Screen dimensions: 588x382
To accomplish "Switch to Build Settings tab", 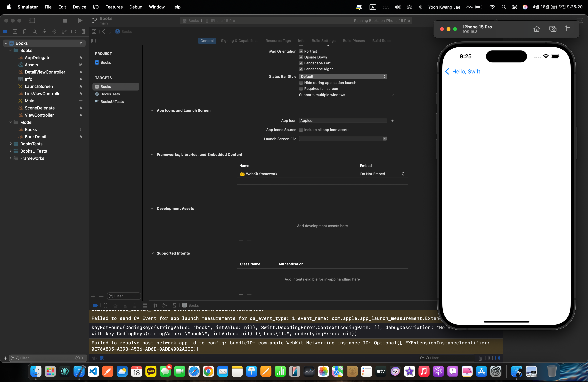I will coord(323,41).
